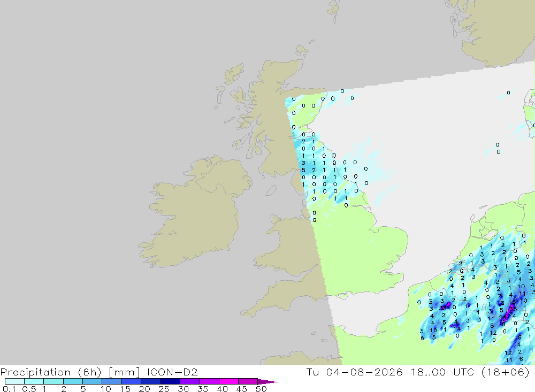Click the 30–35 mm purple legend swatch
Image resolution: width=535 pixels, height=392 pixels.
[189, 381]
